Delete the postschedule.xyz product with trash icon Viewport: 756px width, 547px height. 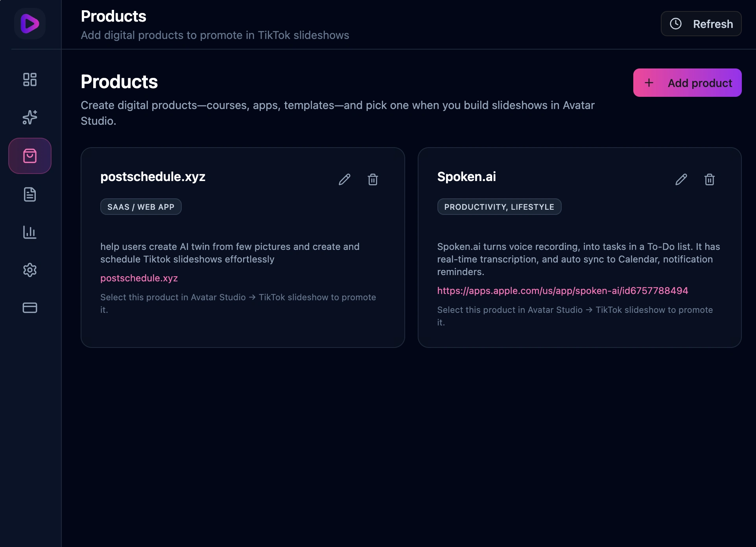pos(373,179)
